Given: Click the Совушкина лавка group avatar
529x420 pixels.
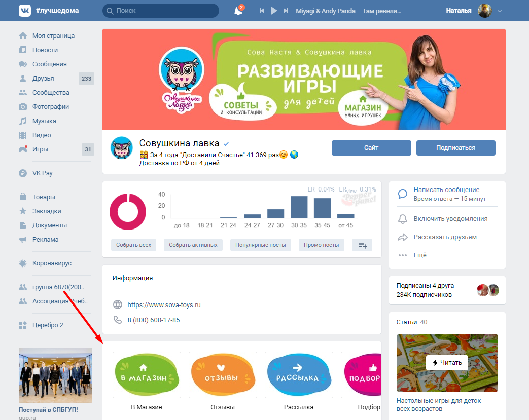Looking at the screenshot, I should coord(121,147).
